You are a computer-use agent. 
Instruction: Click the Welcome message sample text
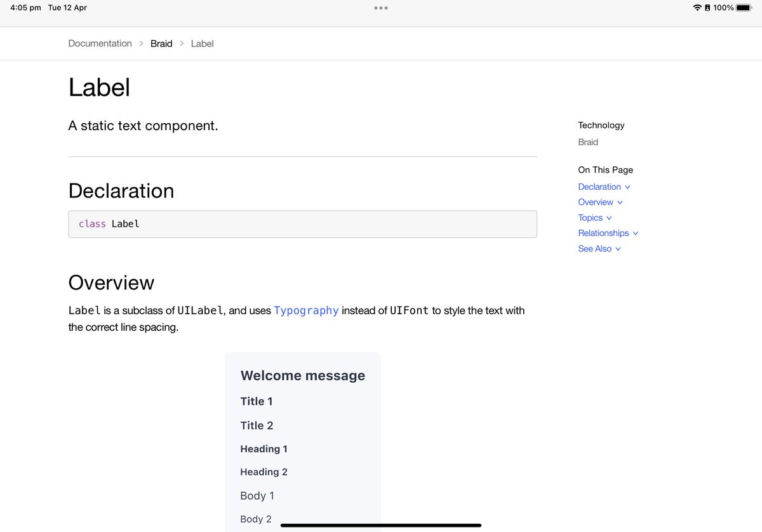click(x=303, y=375)
